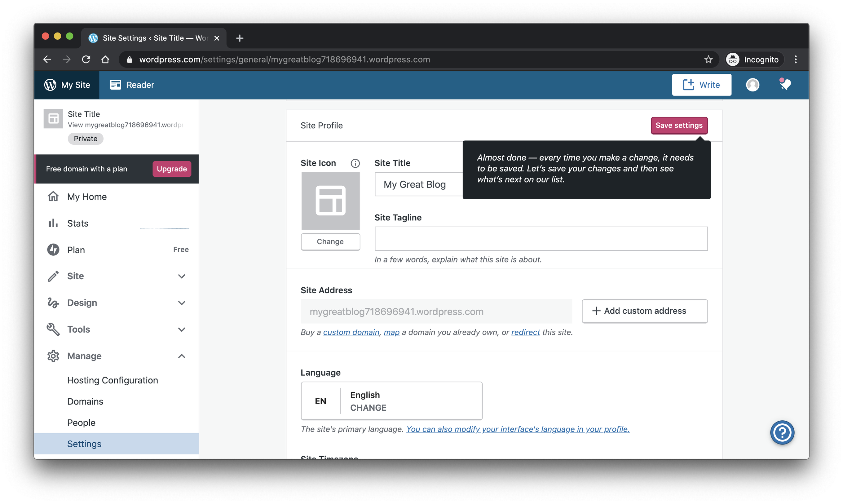The image size is (843, 504).
Task: View the mygreatblog718696941 site link
Action: point(125,125)
